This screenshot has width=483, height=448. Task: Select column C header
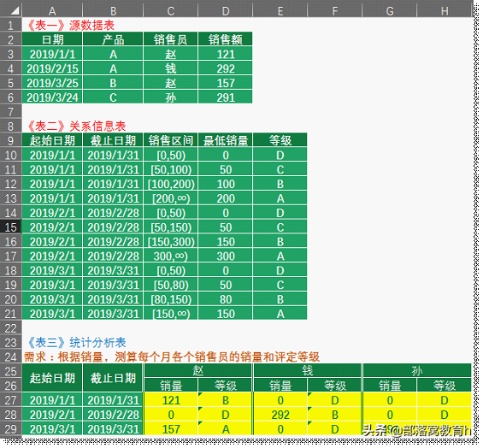click(171, 11)
